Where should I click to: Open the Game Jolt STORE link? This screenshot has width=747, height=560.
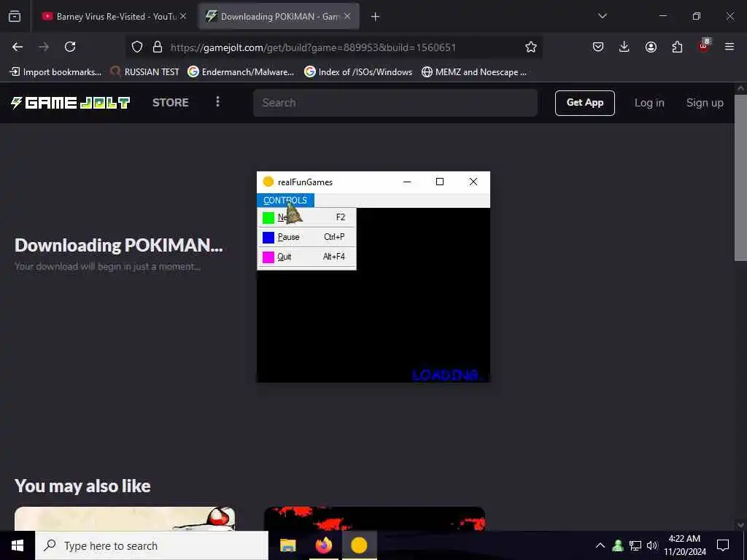click(x=171, y=102)
